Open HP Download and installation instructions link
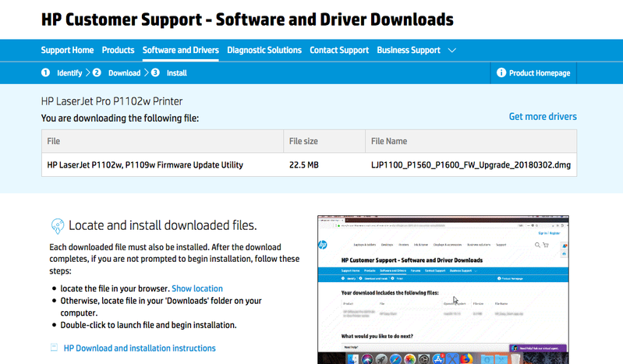The image size is (623, 364). pyautogui.click(x=140, y=348)
